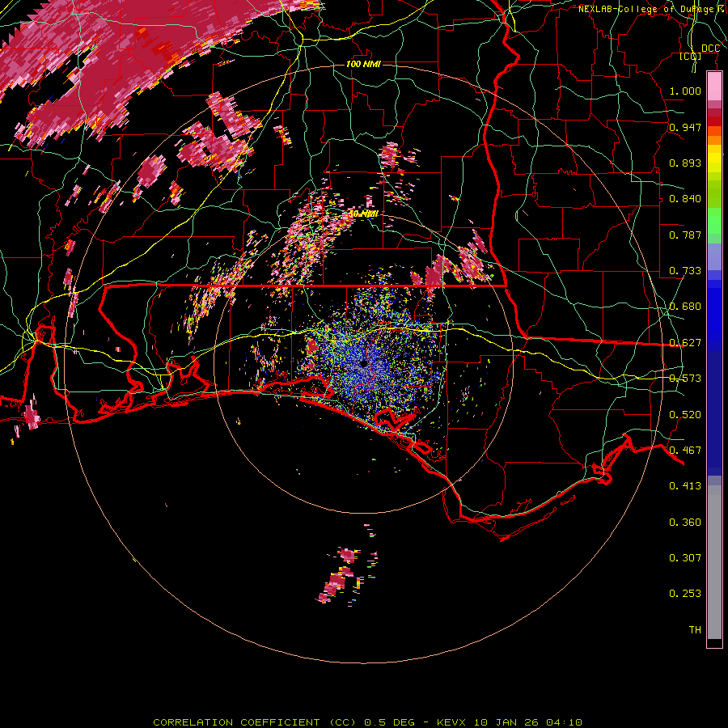The height and width of the screenshot is (728, 728).
Task: Select the 0.573 legend value
Action: coord(685,379)
